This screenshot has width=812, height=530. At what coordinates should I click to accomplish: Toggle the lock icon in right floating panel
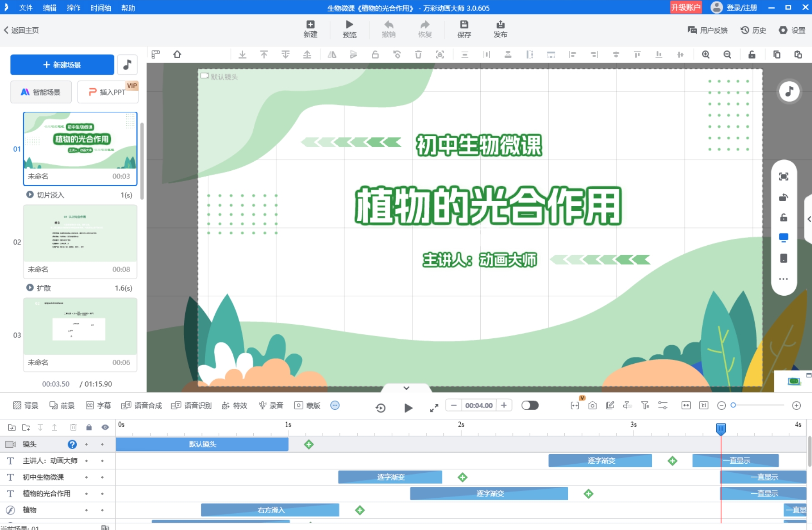click(783, 218)
